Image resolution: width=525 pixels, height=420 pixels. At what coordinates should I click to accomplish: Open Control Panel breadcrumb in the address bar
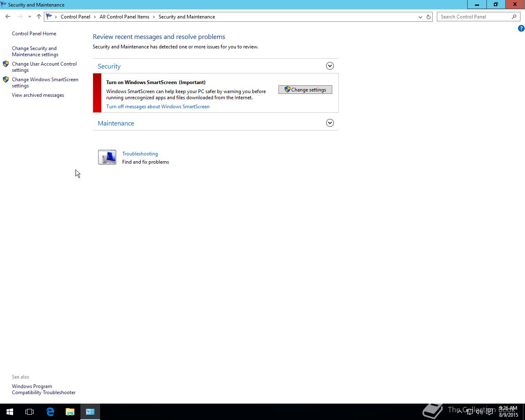75,17
